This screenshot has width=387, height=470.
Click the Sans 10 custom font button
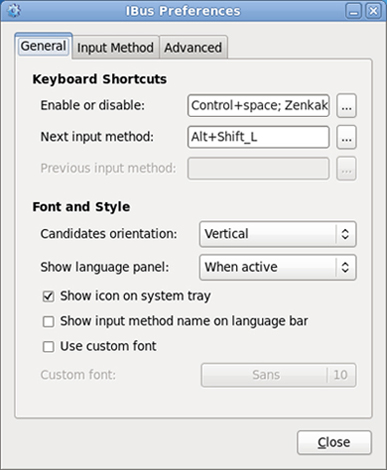pos(279,375)
